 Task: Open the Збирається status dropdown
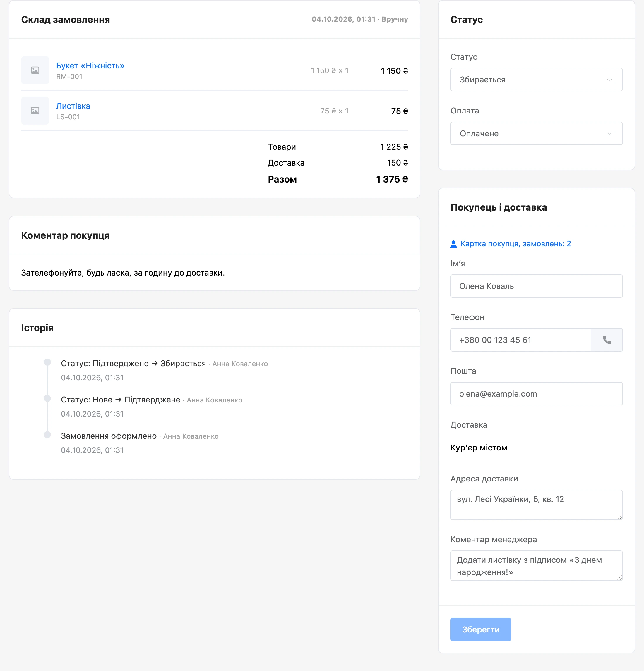point(537,80)
